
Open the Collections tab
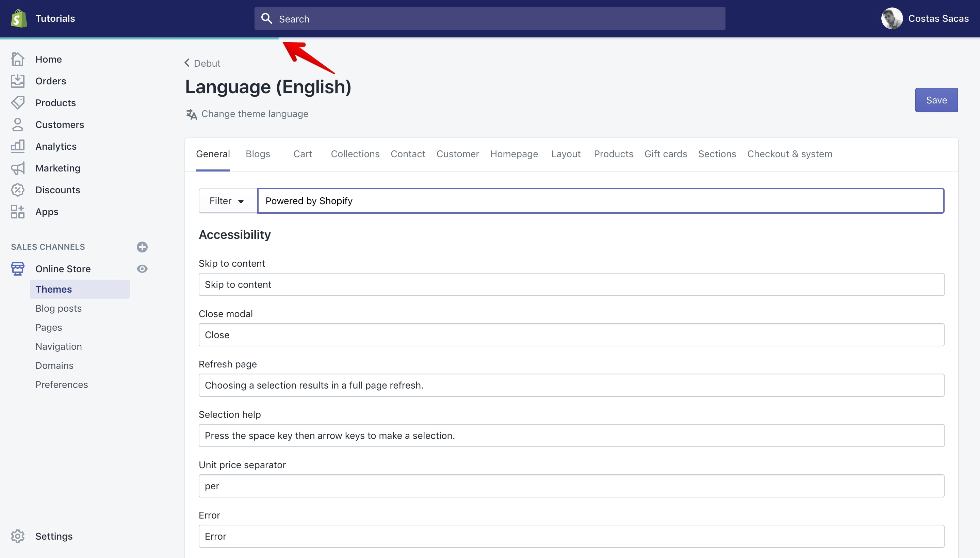[x=355, y=154]
